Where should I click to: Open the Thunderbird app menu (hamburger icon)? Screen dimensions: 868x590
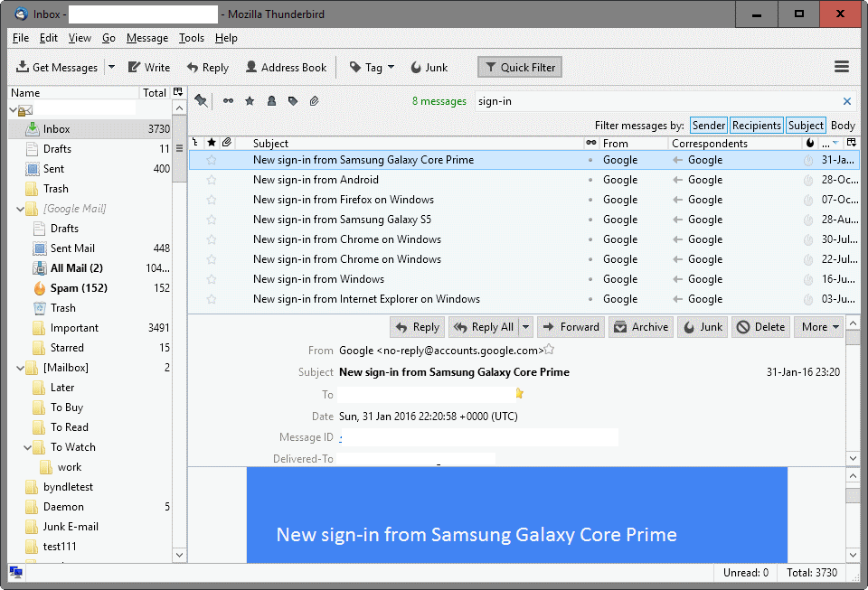[x=842, y=66]
